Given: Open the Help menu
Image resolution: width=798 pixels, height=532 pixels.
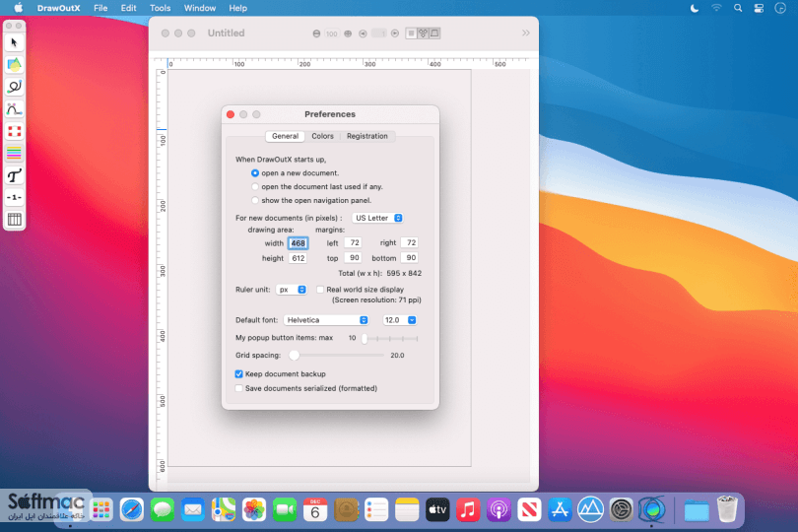Looking at the screenshot, I should (x=237, y=8).
